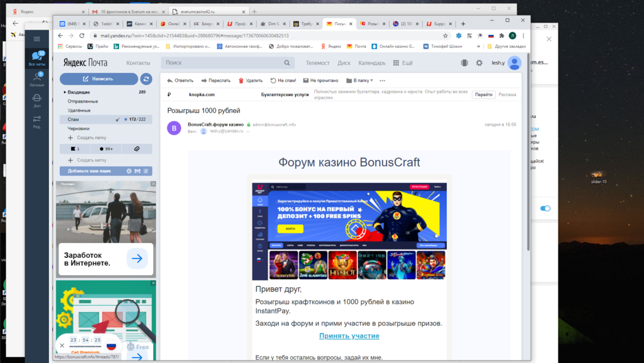644x363 pixels.
Task: Open the Ещё services grid menu
Action: point(403,63)
